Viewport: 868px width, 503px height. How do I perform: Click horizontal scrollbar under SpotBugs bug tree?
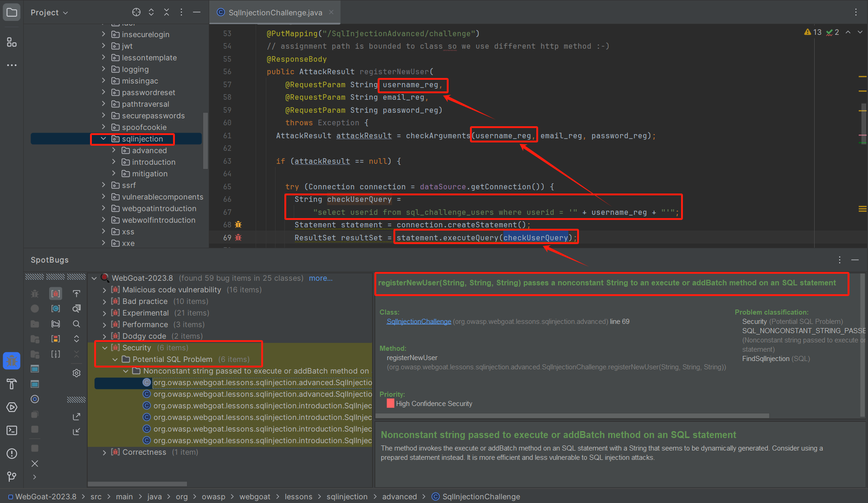137,484
